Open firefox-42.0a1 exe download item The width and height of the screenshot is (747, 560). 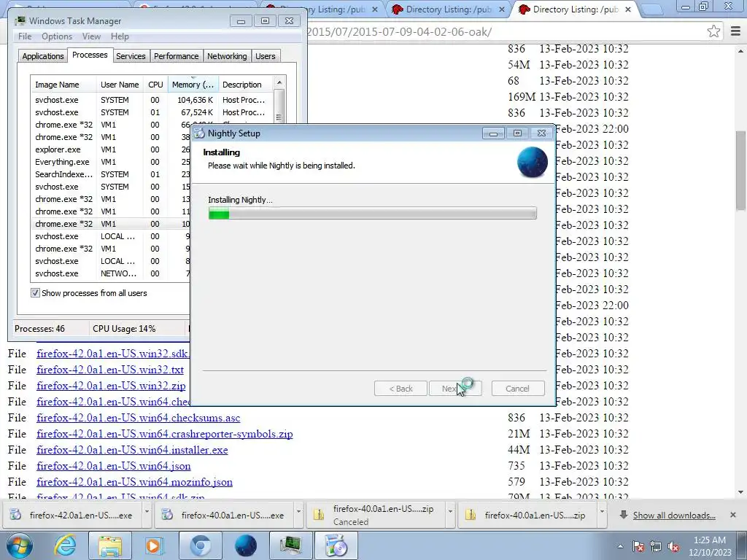click(x=73, y=515)
